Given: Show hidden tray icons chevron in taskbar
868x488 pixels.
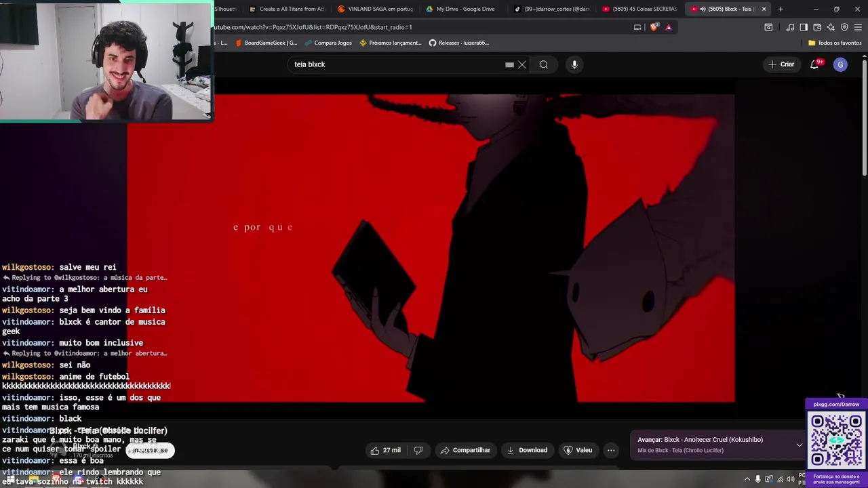Looking at the screenshot, I should tap(747, 479).
